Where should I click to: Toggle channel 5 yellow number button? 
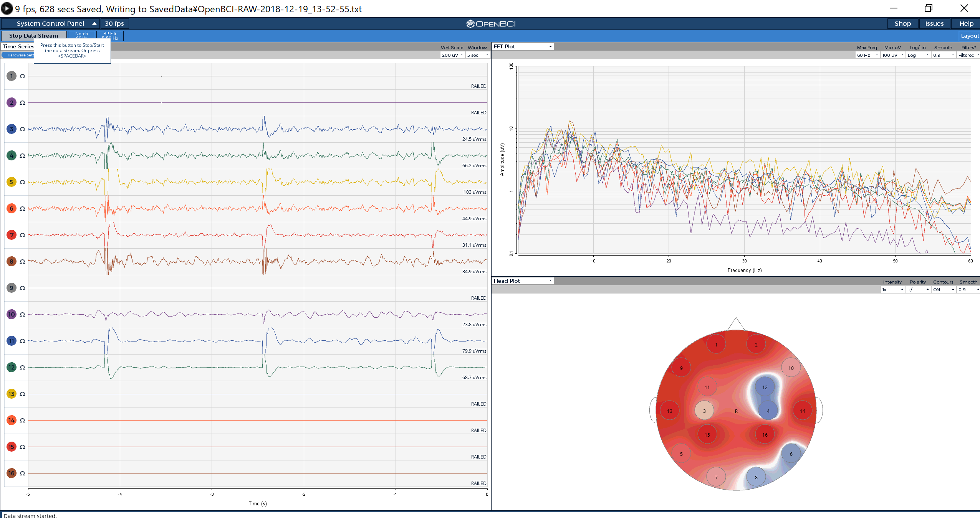coord(12,182)
